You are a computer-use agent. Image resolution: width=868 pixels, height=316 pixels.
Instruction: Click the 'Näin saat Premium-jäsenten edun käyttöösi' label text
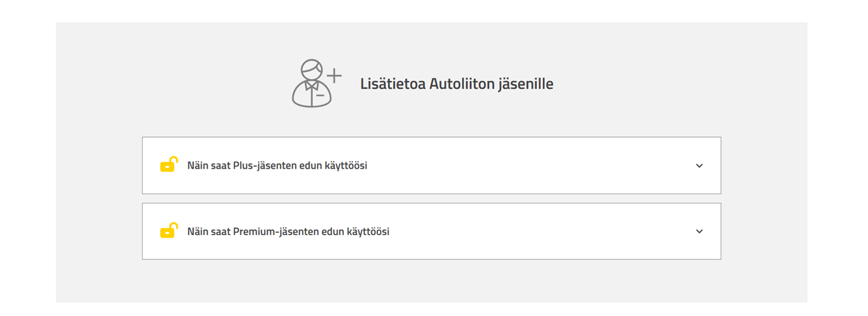(x=288, y=231)
